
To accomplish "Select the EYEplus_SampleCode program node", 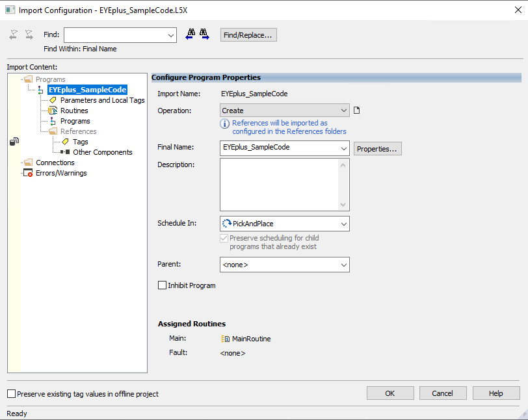I will tap(87, 90).
